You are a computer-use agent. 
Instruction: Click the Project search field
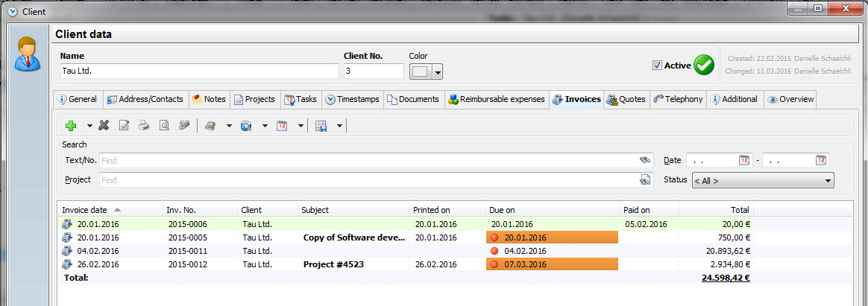365,180
